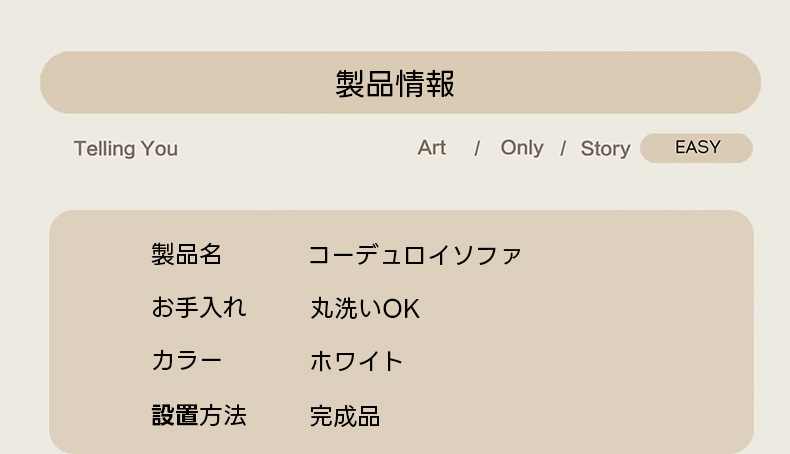Image resolution: width=790 pixels, height=454 pixels.
Task: Click the word You in the tagline
Action: [159, 149]
